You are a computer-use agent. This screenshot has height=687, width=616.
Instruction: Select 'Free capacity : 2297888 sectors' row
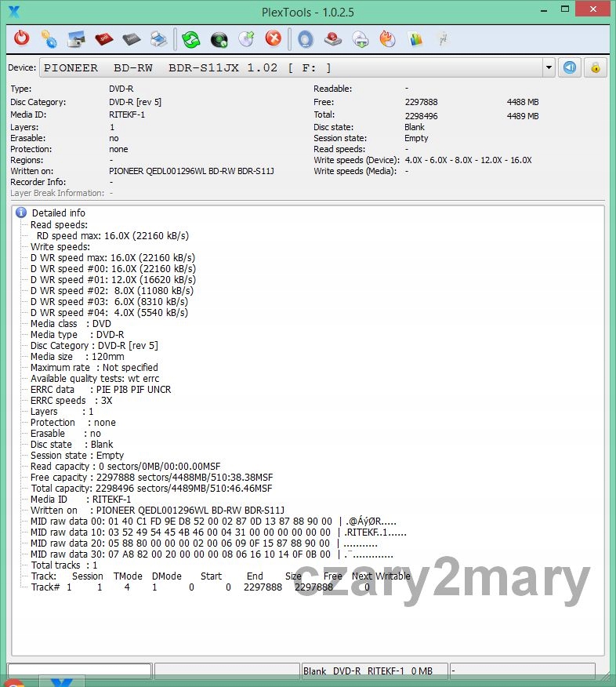coord(151,477)
